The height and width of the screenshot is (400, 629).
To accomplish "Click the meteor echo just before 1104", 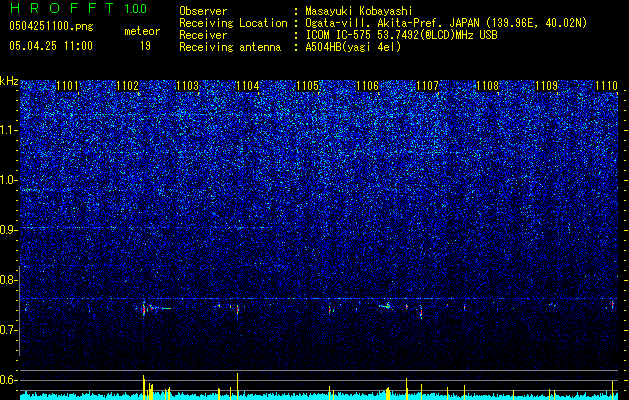I will [x=237, y=310].
